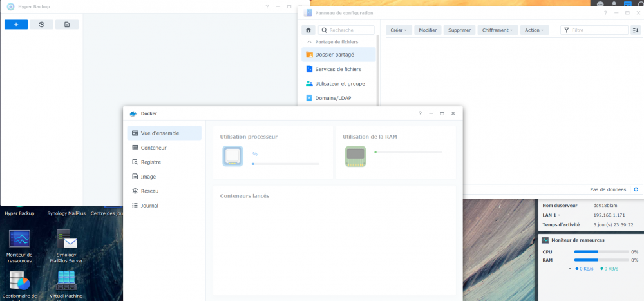Select Réseau in Docker sidebar
644x301 pixels.
[164, 191]
